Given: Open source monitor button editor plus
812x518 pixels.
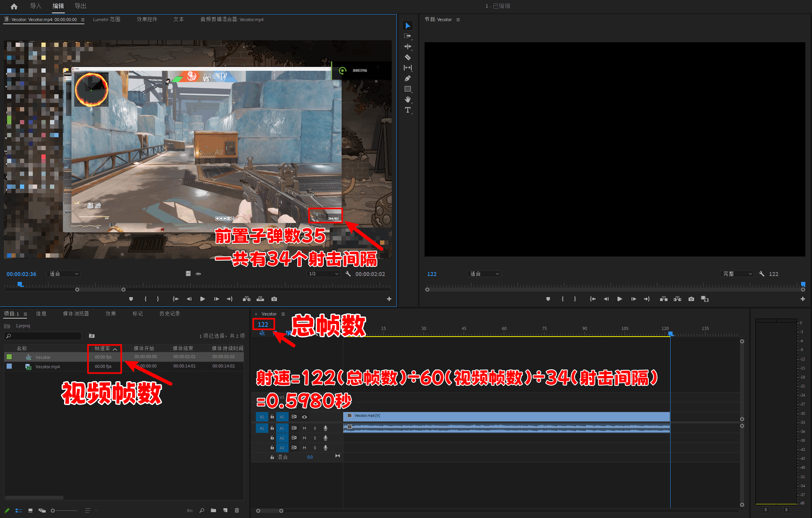Looking at the screenshot, I should [389, 299].
